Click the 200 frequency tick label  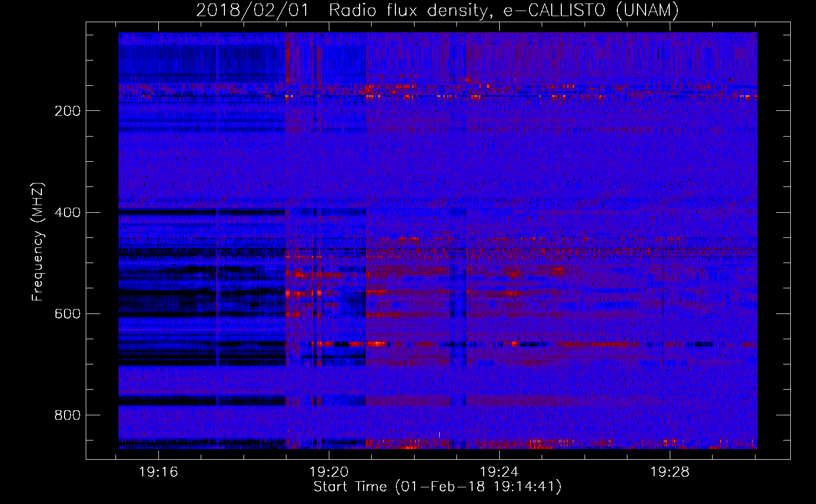67,111
